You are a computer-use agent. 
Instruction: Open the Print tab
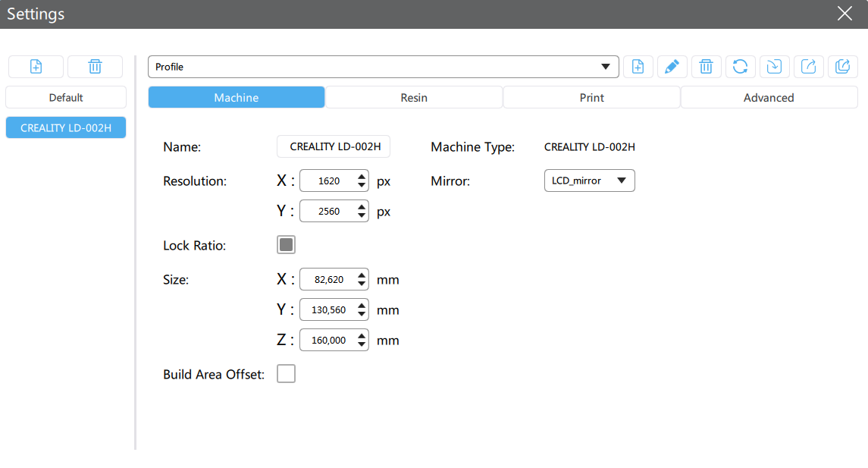(x=591, y=98)
